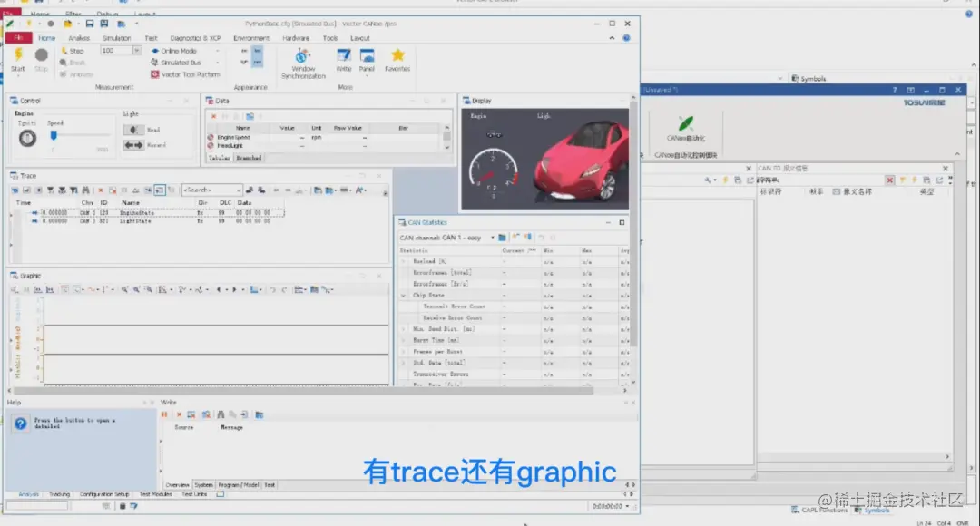
Task: Open the File ribbon tab
Action: [x=18, y=38]
